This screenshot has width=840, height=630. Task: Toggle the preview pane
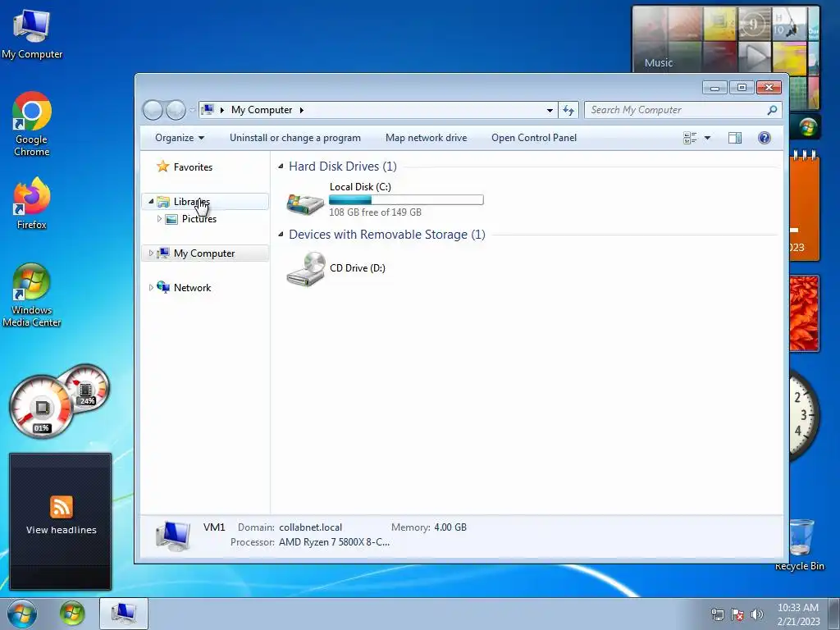735,138
